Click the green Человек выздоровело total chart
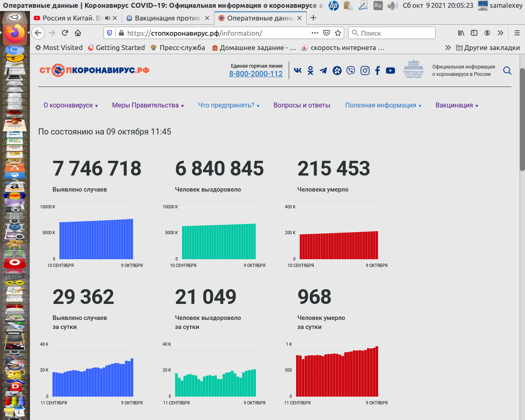 click(x=219, y=241)
